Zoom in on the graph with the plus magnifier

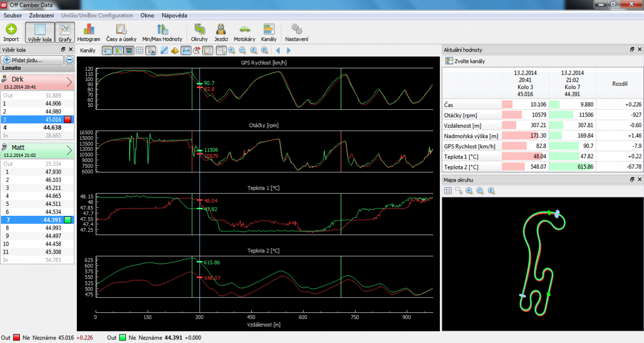(232, 50)
